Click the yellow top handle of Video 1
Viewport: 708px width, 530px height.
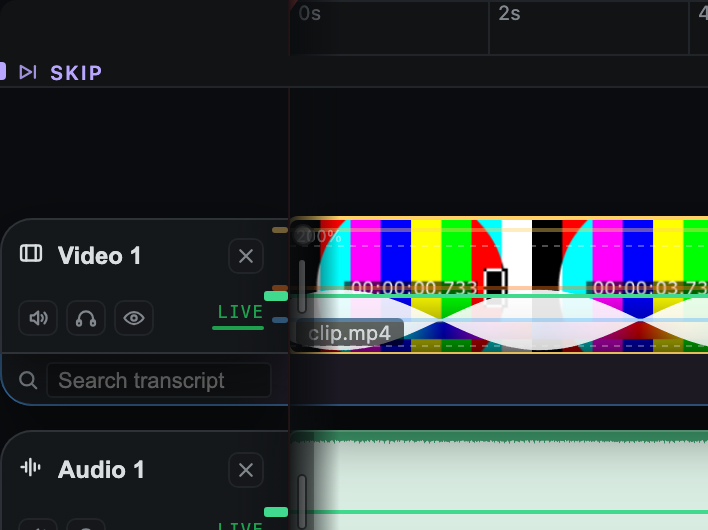(x=280, y=230)
